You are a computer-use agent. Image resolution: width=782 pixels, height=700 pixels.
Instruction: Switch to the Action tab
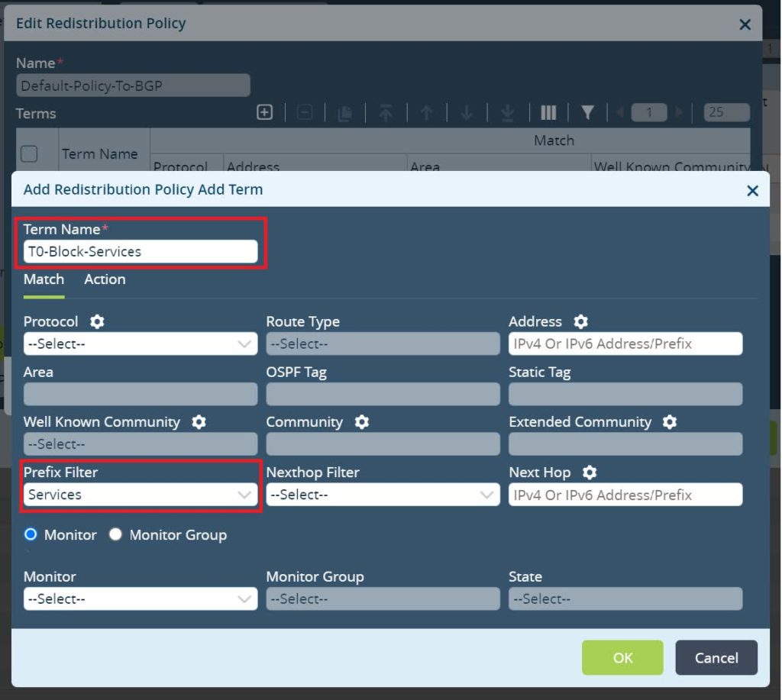105,279
